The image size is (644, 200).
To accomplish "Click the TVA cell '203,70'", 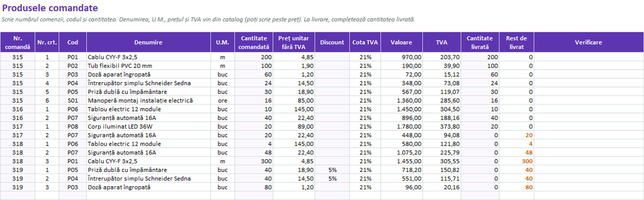I will [442, 57].
